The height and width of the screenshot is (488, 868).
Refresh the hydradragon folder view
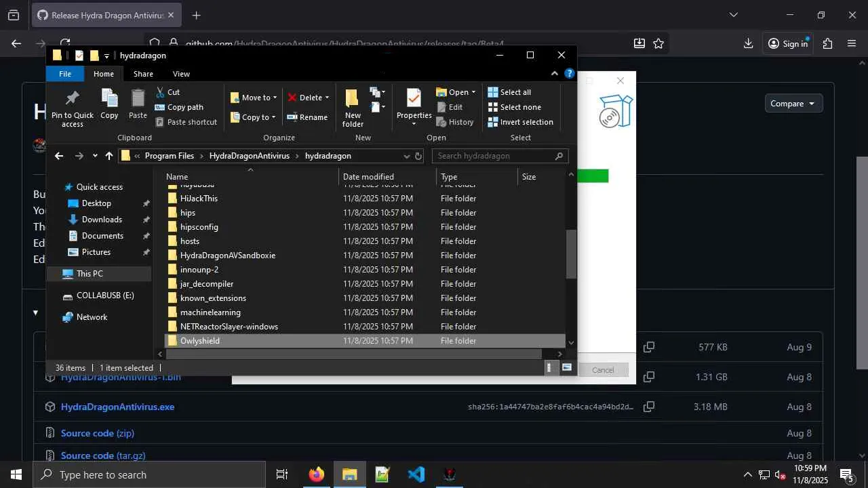click(418, 156)
